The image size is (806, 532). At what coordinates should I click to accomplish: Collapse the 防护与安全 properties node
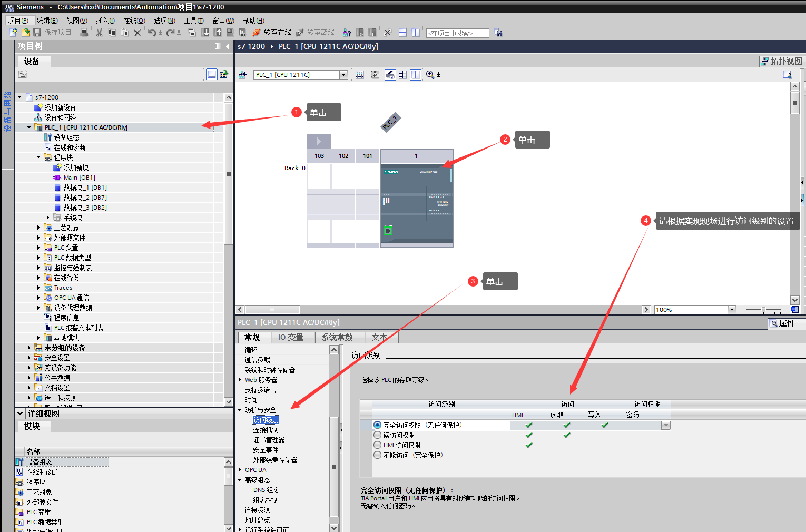point(240,410)
